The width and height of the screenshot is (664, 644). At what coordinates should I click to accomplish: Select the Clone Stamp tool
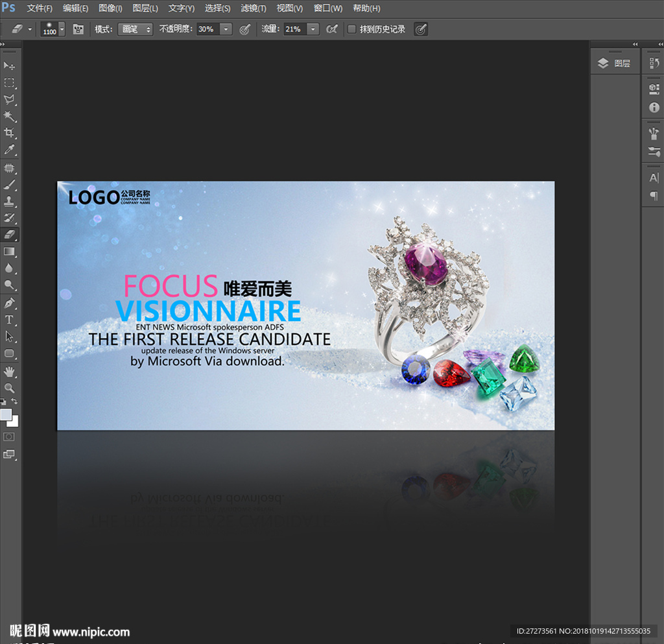pos(10,201)
